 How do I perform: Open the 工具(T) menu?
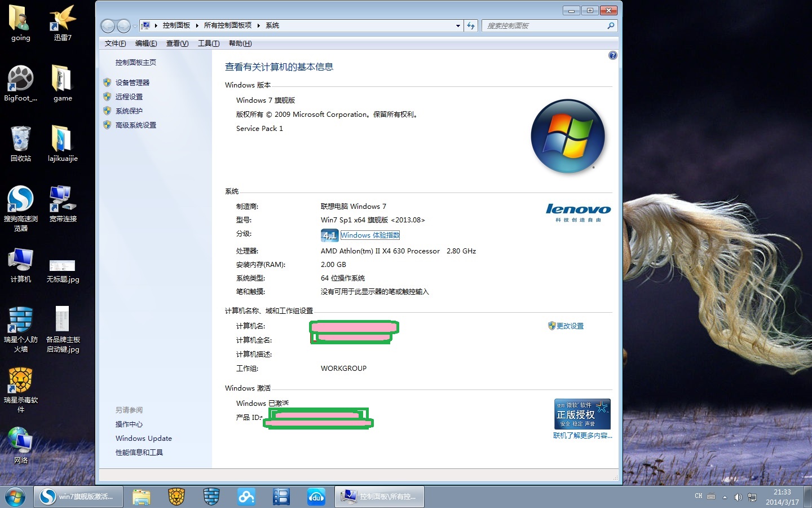click(x=209, y=43)
